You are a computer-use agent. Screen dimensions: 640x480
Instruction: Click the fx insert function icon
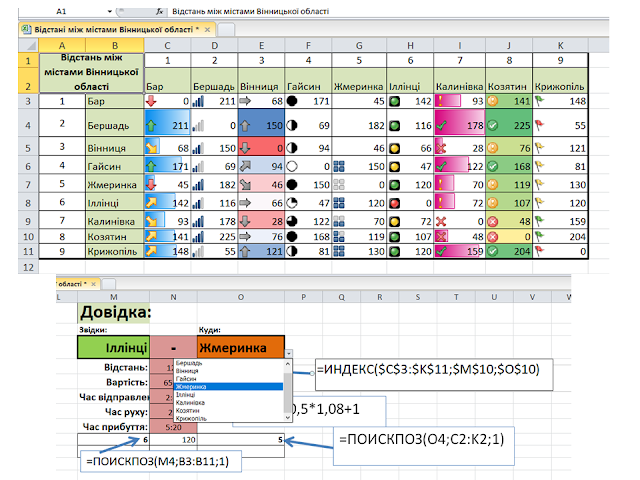click(159, 11)
